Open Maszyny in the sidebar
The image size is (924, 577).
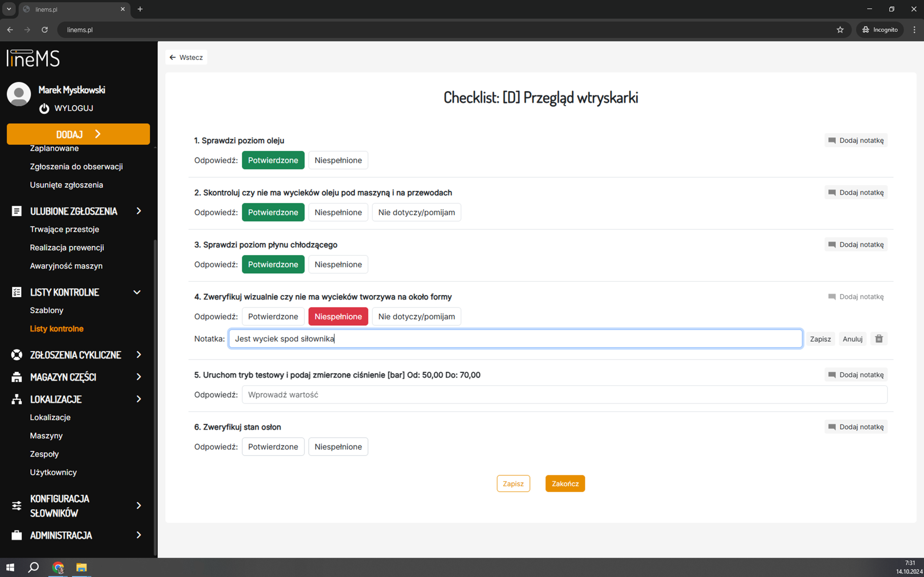[x=46, y=435]
